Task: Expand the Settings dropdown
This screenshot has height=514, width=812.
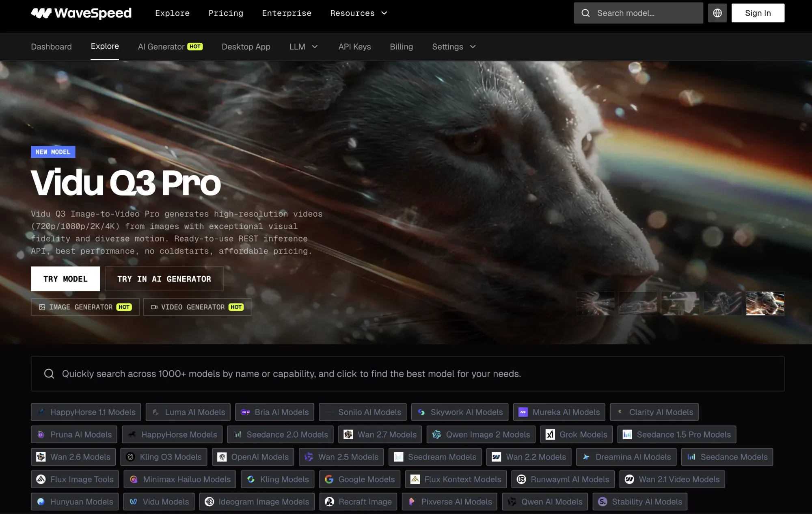Action: click(454, 47)
